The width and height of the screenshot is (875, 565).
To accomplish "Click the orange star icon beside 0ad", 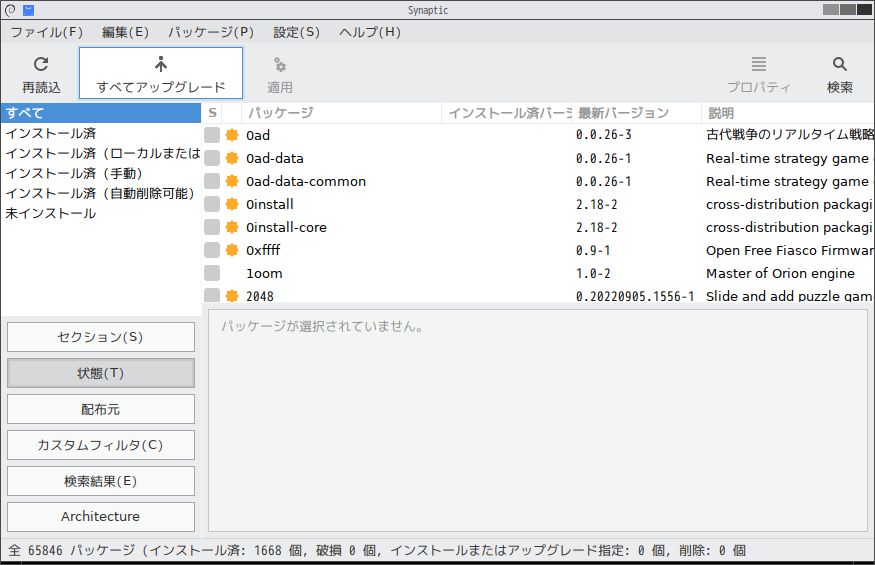I will pyautogui.click(x=232, y=135).
